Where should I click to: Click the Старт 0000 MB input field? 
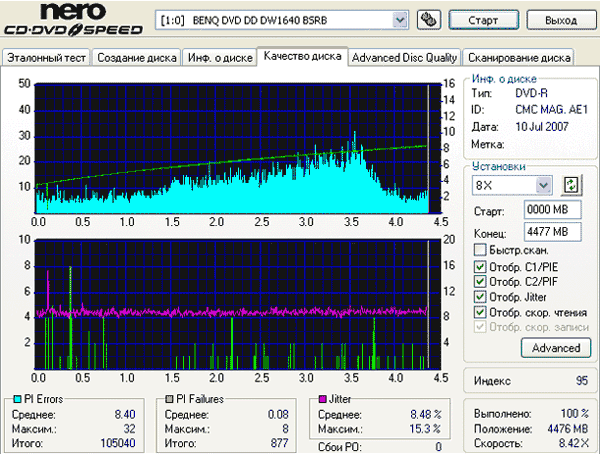coord(553,210)
